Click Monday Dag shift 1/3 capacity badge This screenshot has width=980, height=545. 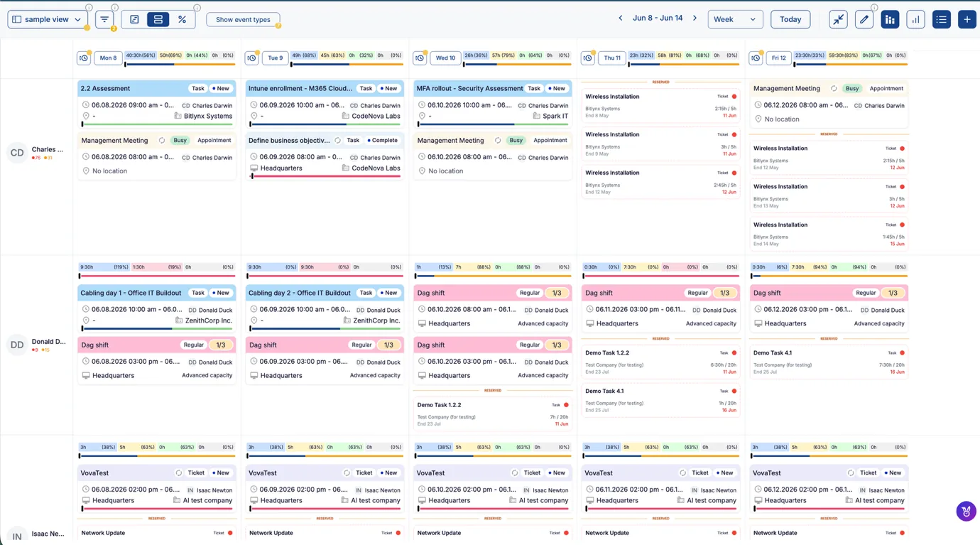221,345
